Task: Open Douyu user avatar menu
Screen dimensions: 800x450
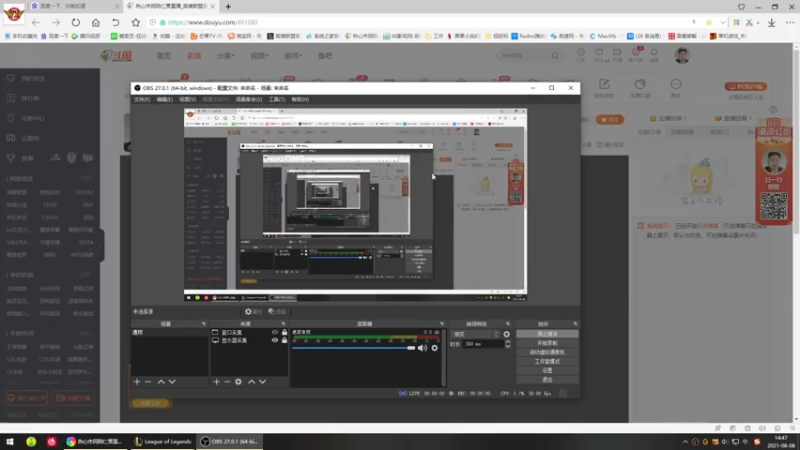Action: coord(682,56)
